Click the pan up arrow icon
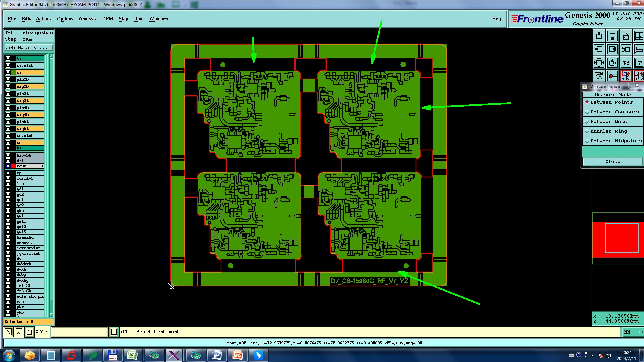 599,36
